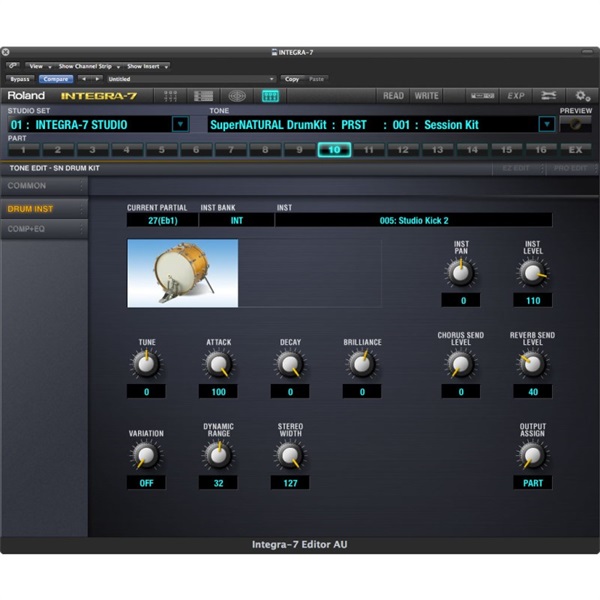Select part 9 button
This screenshot has height=600, width=600.
click(x=300, y=150)
